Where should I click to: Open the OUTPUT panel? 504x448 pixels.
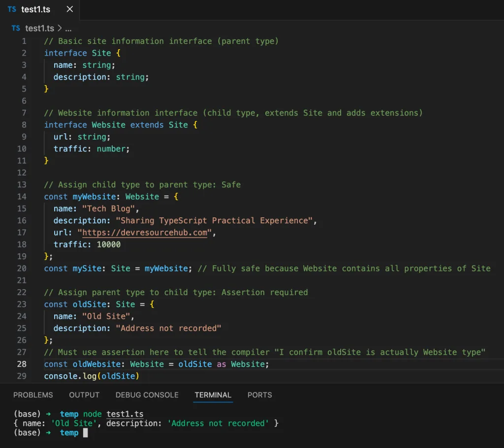point(84,395)
